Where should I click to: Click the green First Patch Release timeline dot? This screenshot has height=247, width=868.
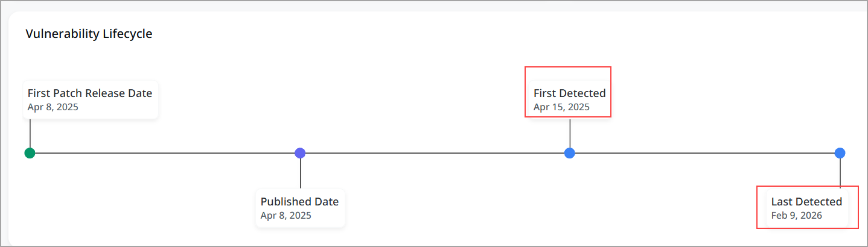pyautogui.click(x=30, y=153)
